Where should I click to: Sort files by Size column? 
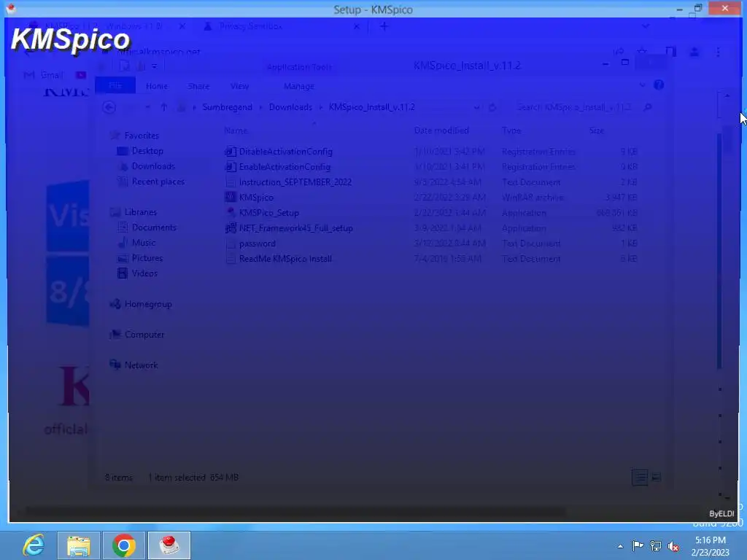click(x=597, y=131)
